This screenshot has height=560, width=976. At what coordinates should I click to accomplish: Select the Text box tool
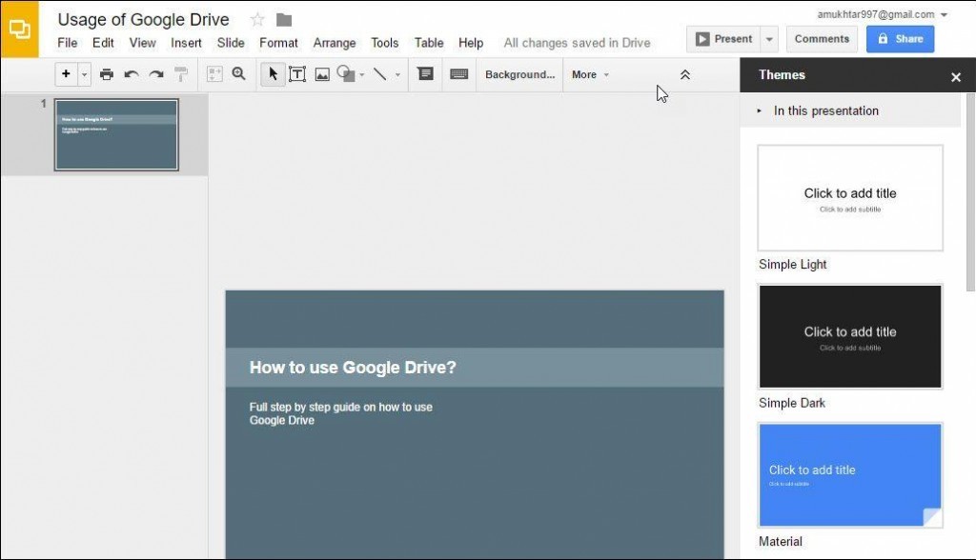[297, 74]
